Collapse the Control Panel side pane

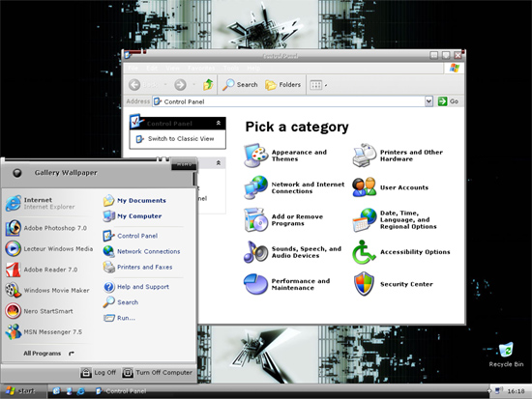(x=219, y=123)
